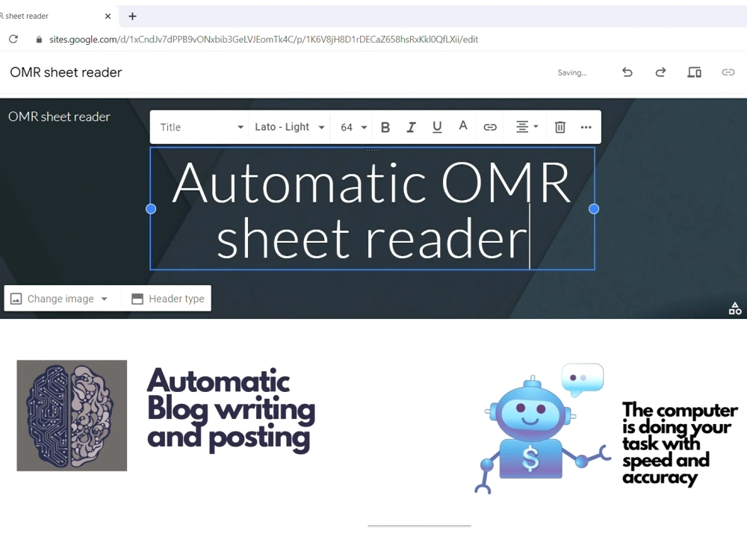
Task: Open the Lato - Light font dropdown
Action: pos(289,127)
